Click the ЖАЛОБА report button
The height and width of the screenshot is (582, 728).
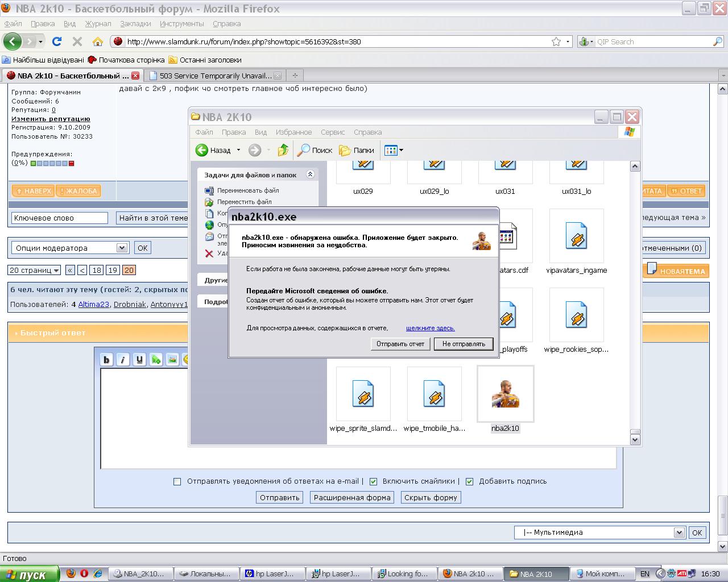pos(78,191)
